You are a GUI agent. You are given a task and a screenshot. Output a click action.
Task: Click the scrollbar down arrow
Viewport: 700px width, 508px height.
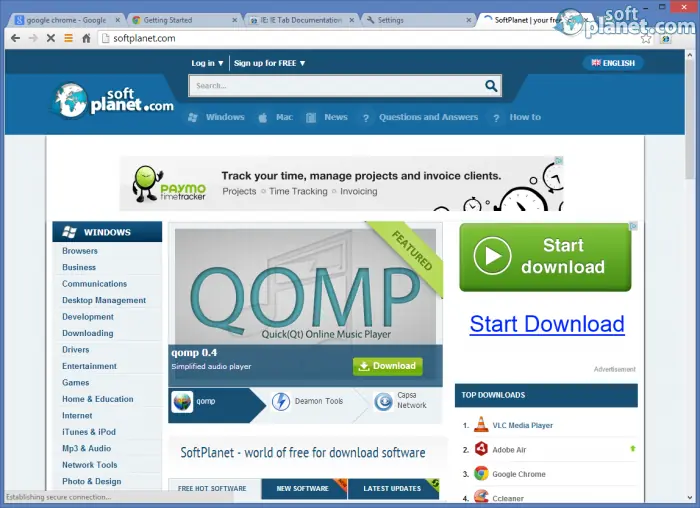pyautogui.click(x=690, y=498)
